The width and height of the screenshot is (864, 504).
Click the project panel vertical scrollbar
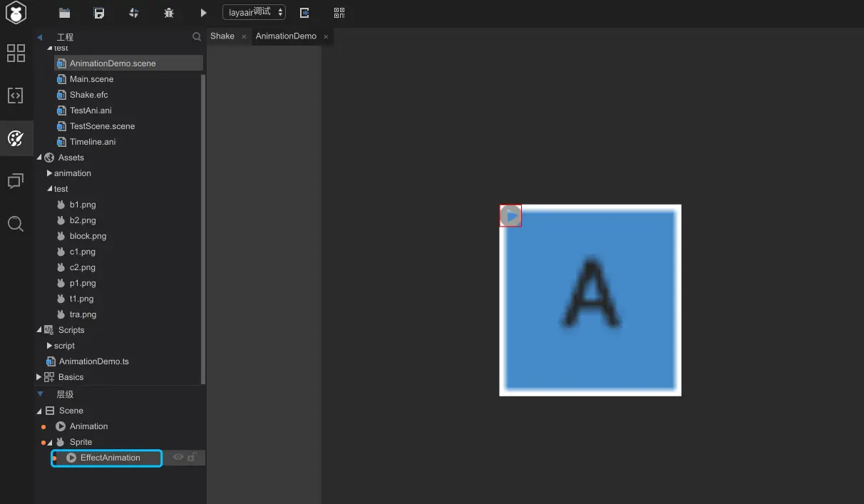pyautogui.click(x=203, y=228)
